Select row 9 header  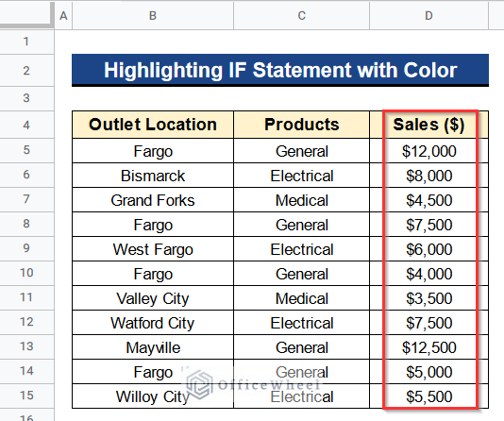pos(26,248)
